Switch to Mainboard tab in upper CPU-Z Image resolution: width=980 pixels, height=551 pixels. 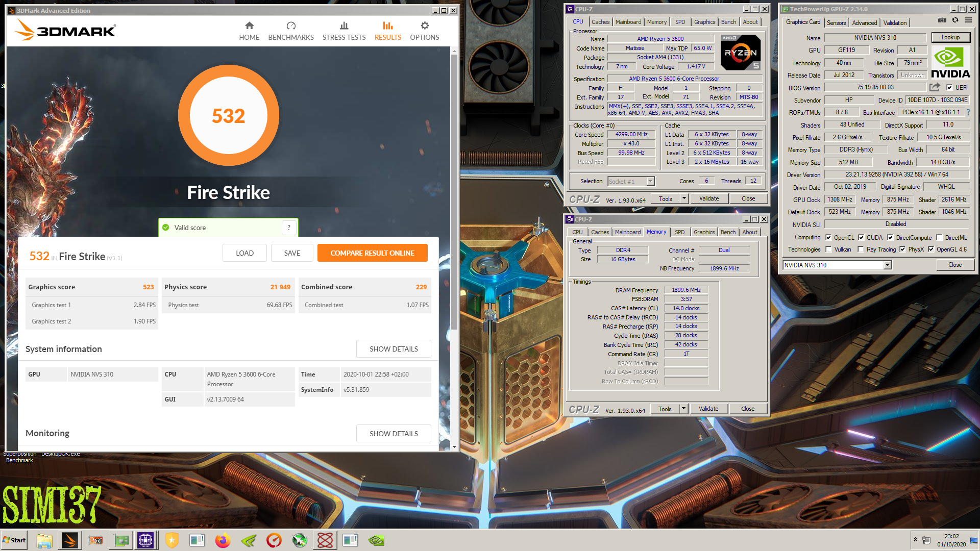pos(628,22)
